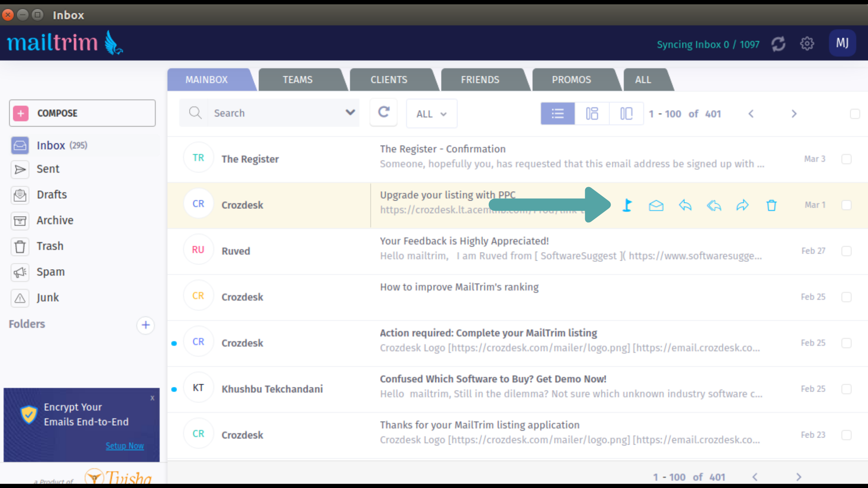Screen dimensions: 868x488
Task: Reply to the Crozdesk PPC email
Action: click(685, 205)
